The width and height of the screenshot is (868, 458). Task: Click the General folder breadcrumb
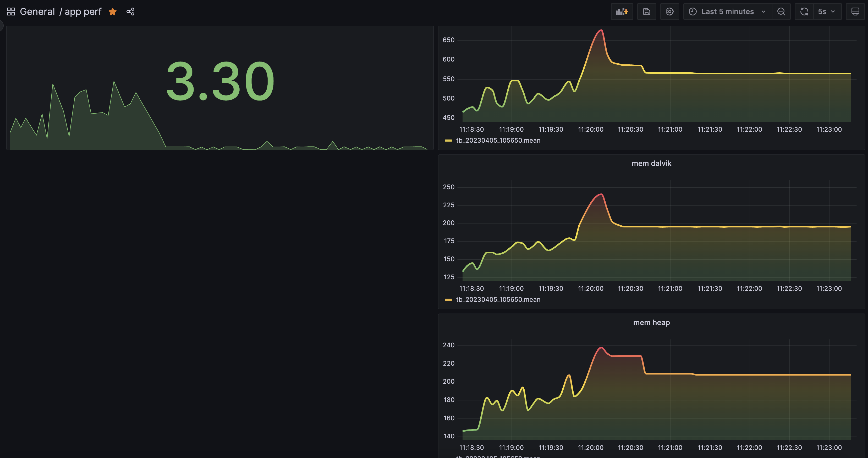point(37,12)
